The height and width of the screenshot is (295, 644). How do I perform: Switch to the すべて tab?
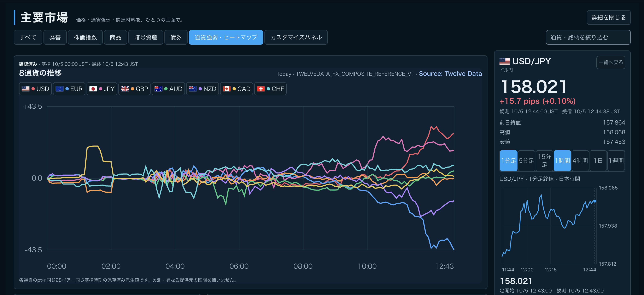click(28, 37)
